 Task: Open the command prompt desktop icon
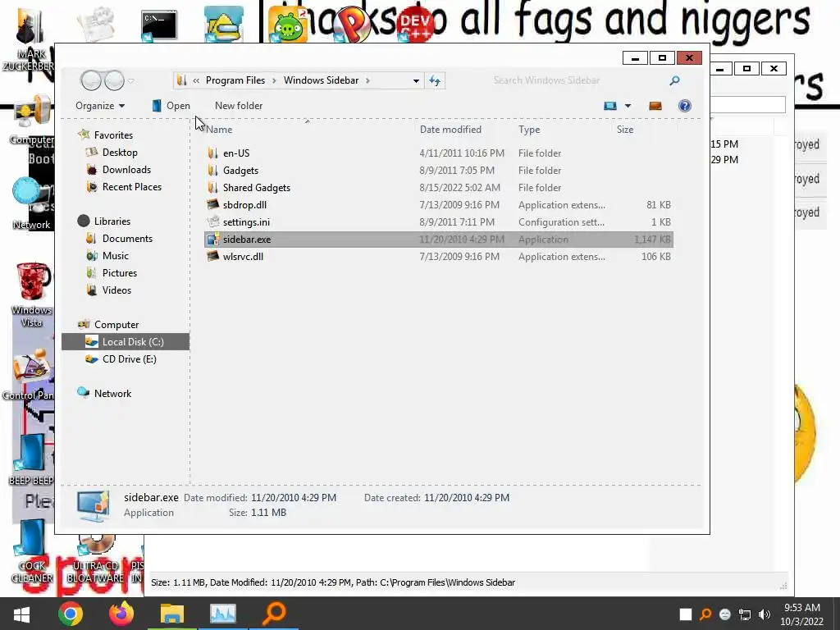(x=159, y=25)
